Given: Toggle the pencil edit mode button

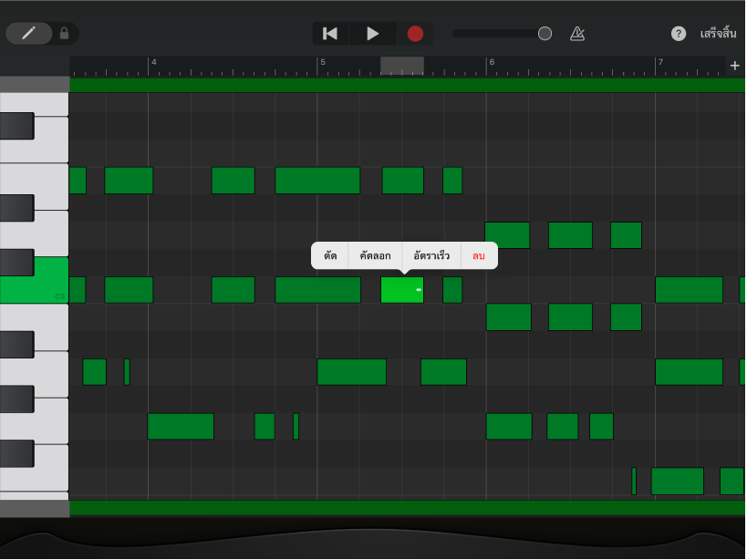Looking at the screenshot, I should click(28, 34).
